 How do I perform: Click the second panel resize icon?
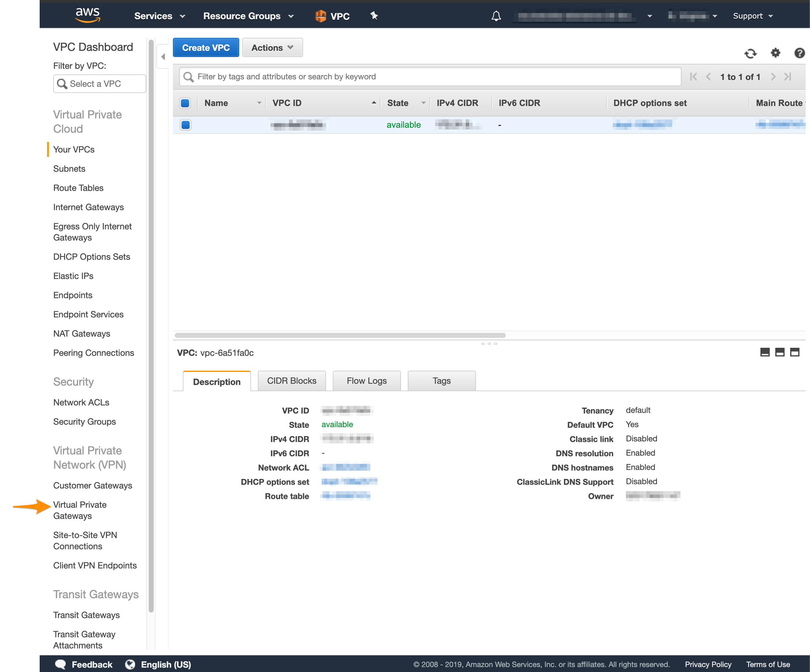tap(780, 352)
